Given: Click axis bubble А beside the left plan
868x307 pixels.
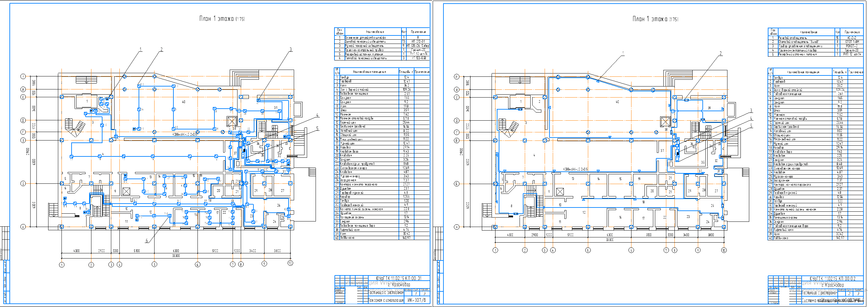Looking at the screenshot, I should [23, 227].
